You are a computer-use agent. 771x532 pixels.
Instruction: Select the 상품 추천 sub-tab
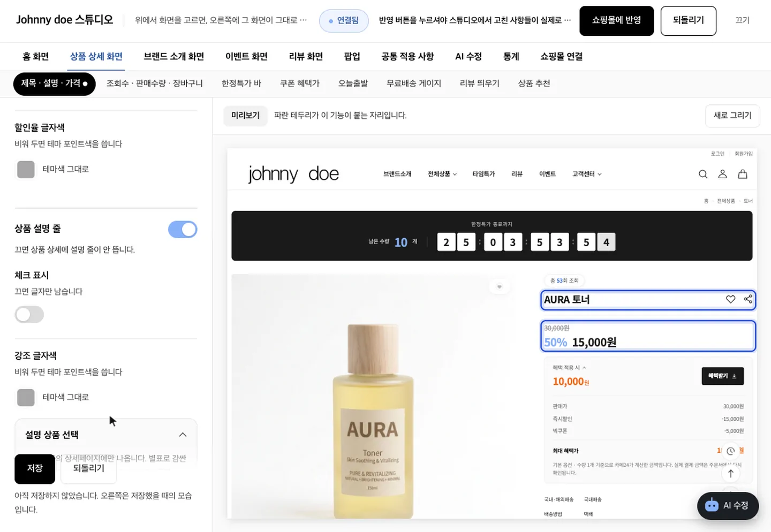coord(534,83)
